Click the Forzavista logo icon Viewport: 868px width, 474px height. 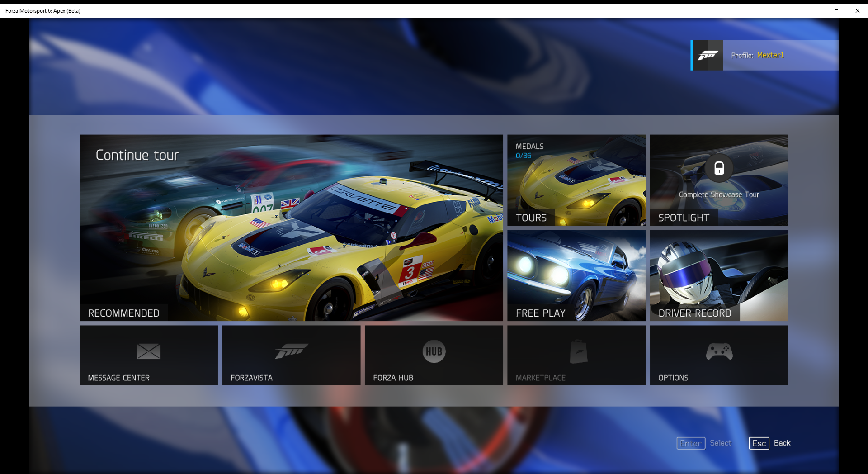pos(291,351)
